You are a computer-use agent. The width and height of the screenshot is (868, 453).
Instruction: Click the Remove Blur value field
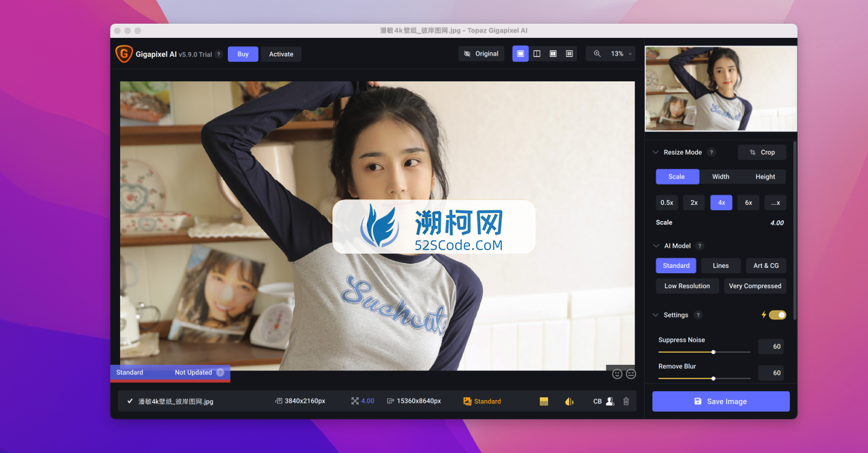click(x=771, y=373)
